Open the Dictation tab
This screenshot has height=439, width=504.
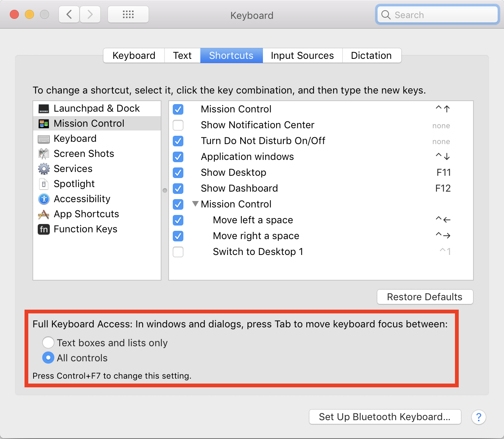pyautogui.click(x=372, y=55)
